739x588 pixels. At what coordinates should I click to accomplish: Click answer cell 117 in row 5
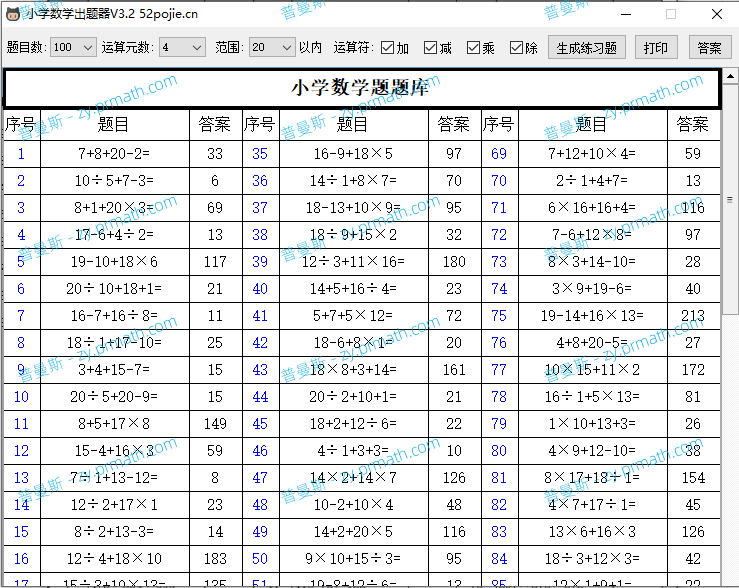click(x=215, y=261)
